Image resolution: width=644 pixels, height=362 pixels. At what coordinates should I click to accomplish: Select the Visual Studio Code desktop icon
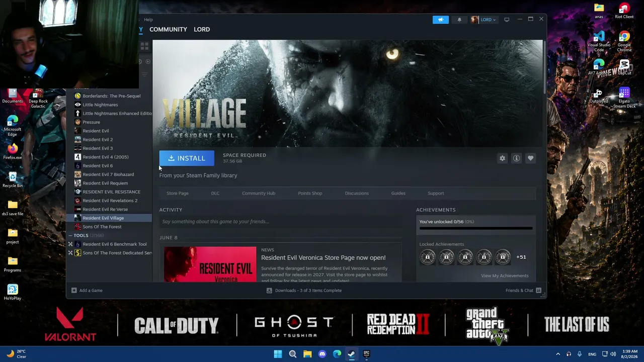[599, 41]
